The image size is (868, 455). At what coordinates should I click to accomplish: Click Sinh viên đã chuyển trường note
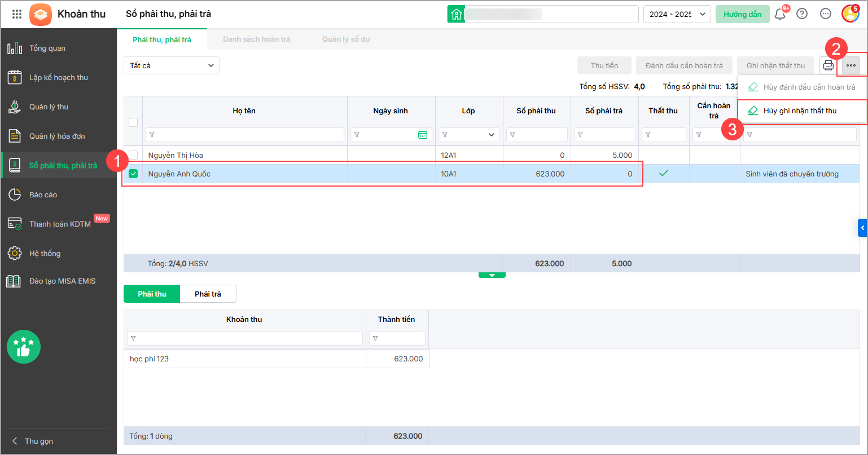point(792,174)
